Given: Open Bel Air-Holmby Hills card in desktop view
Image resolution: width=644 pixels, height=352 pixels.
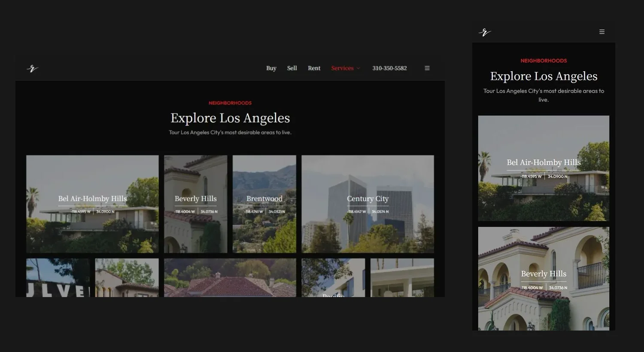Looking at the screenshot, I should [x=92, y=204].
